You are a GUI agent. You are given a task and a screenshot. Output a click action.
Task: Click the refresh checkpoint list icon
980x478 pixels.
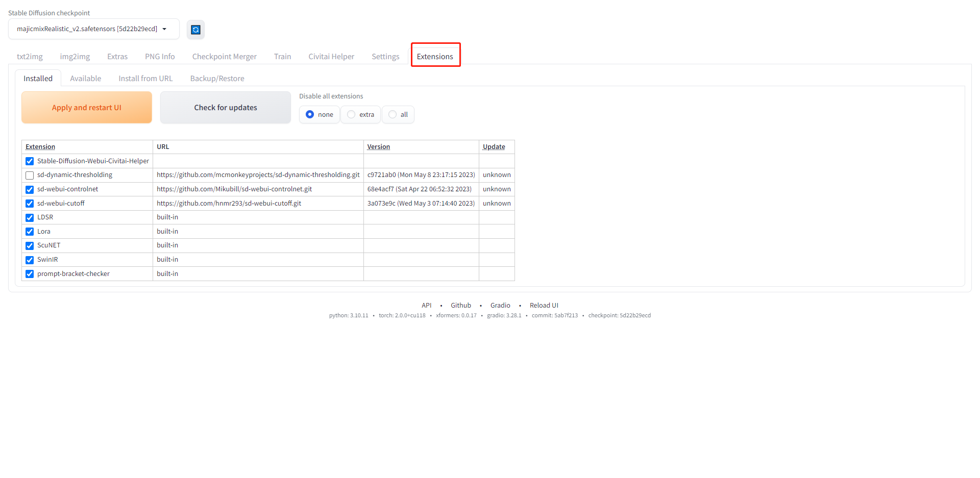[195, 30]
